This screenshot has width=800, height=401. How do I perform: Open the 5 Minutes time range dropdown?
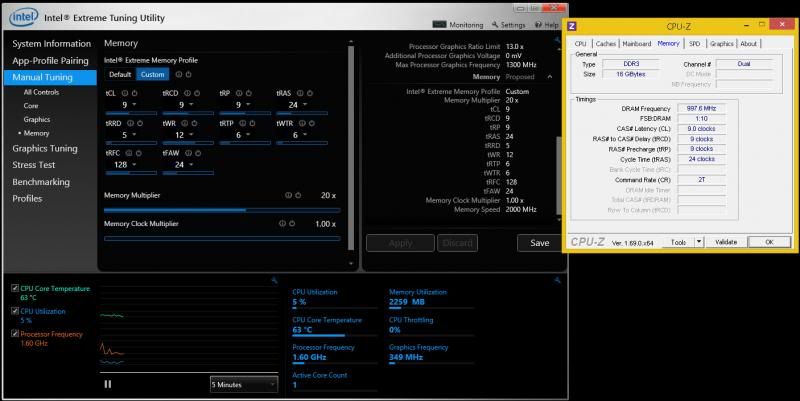[244, 384]
